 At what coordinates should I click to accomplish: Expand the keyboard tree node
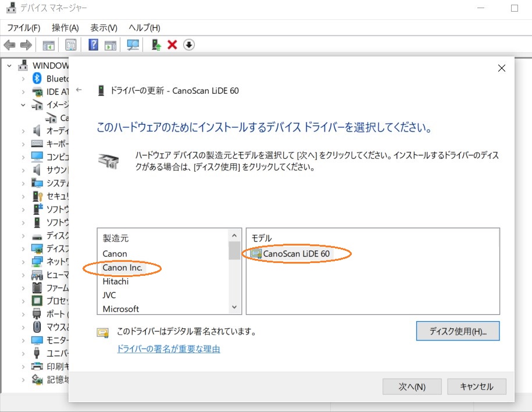pyautogui.click(x=23, y=144)
